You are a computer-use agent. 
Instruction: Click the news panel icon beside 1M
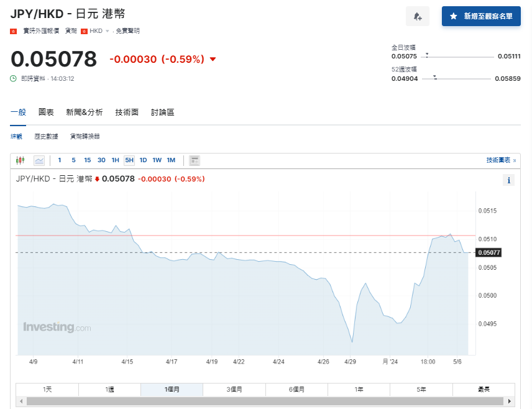tap(194, 160)
